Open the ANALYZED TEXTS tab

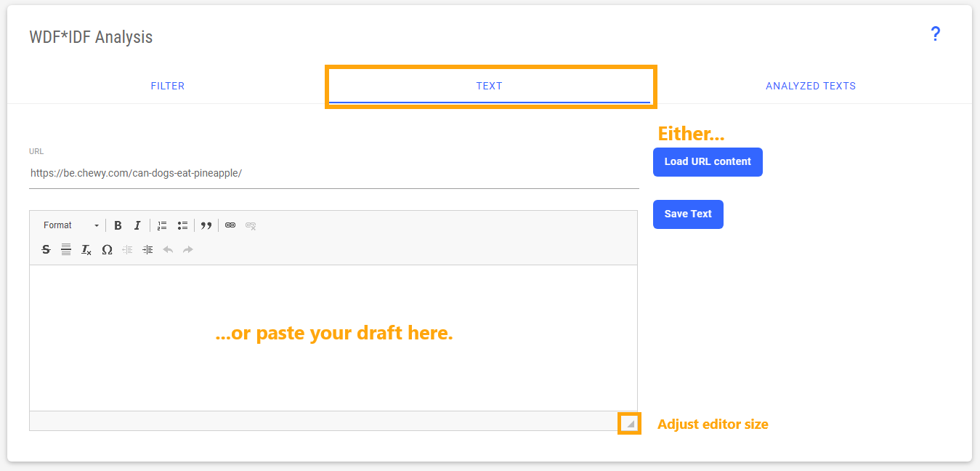(811, 85)
